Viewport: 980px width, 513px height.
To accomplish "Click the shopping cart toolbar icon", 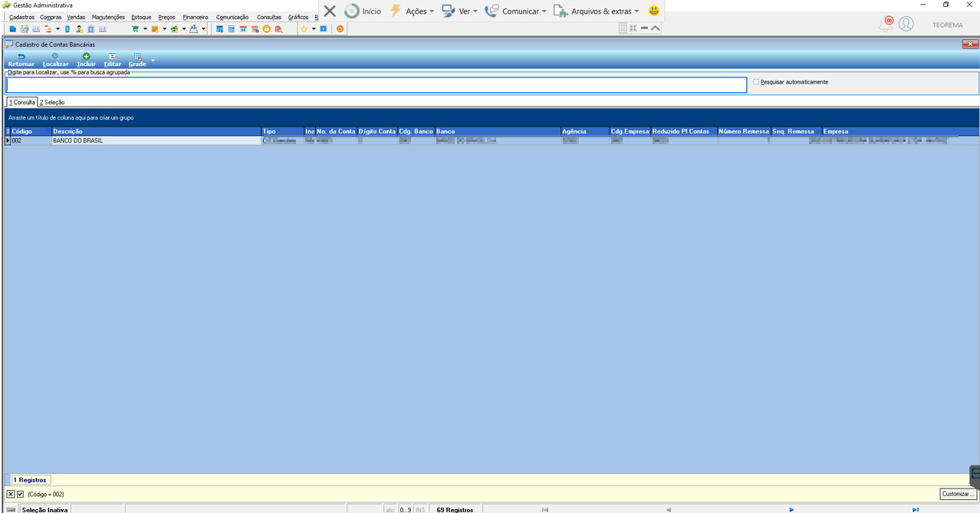I will (135, 29).
